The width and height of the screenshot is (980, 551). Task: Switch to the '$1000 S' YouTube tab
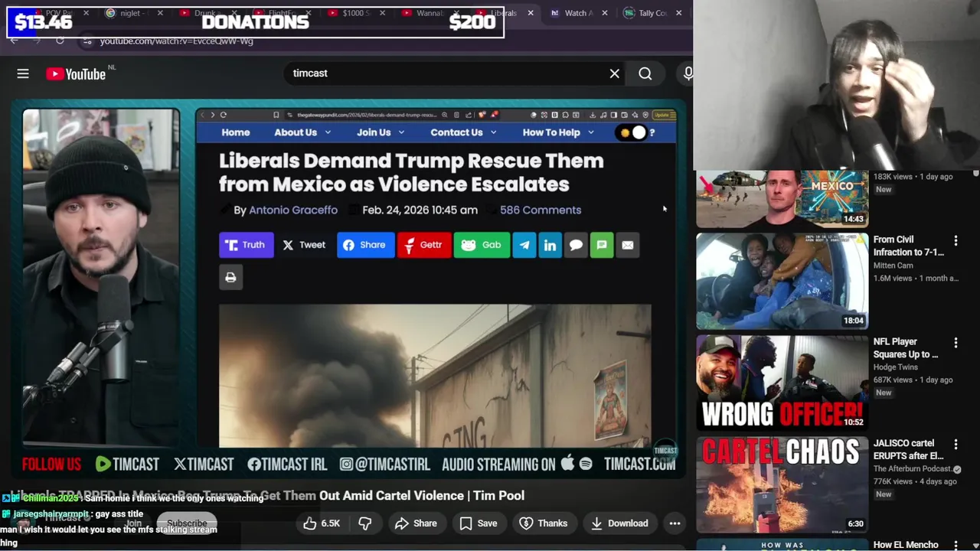(355, 13)
